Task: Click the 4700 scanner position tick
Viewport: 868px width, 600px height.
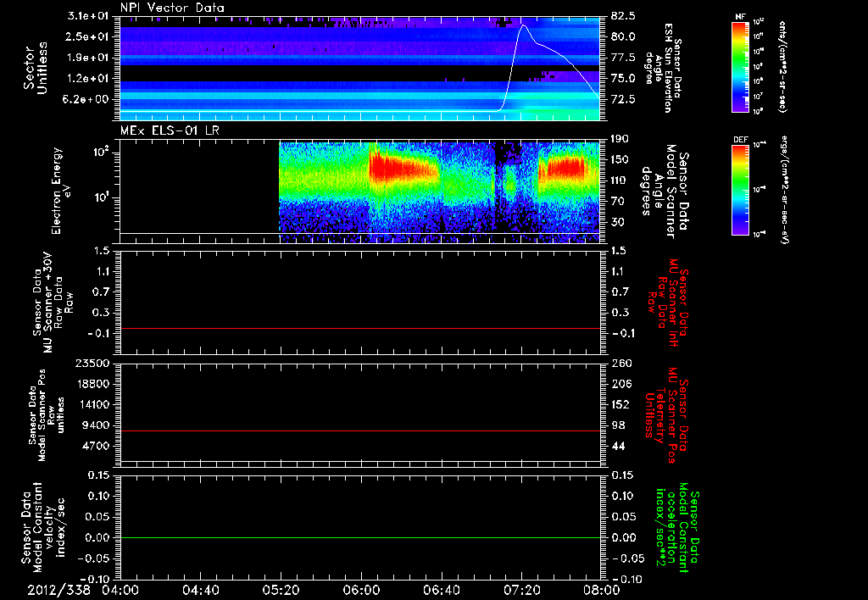Action: (97, 446)
